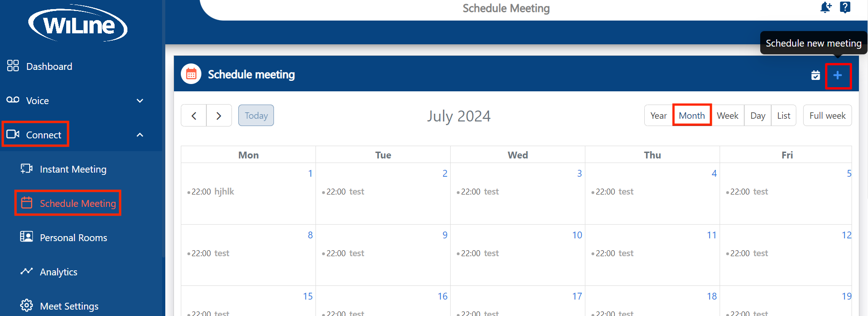Open Instant Meeting in sidebar
Screen dimensions: 868x316
(x=73, y=169)
